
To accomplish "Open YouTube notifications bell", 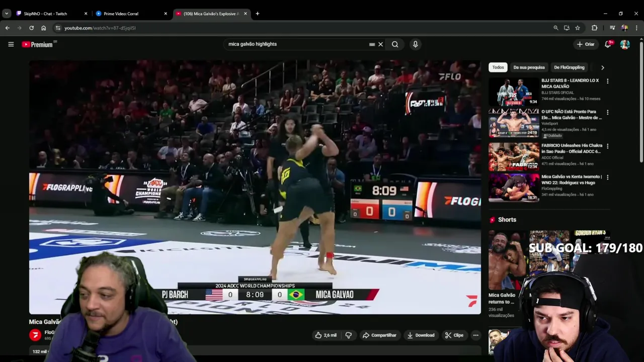I will coord(608,44).
